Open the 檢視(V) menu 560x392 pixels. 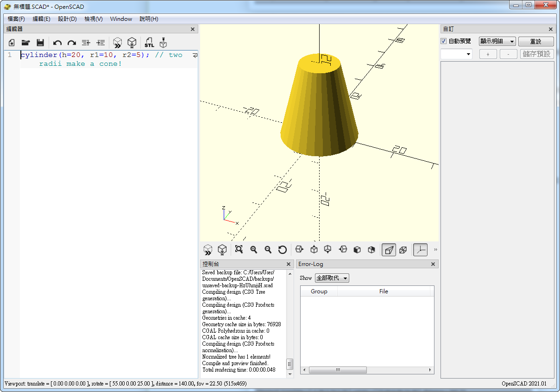[94, 19]
